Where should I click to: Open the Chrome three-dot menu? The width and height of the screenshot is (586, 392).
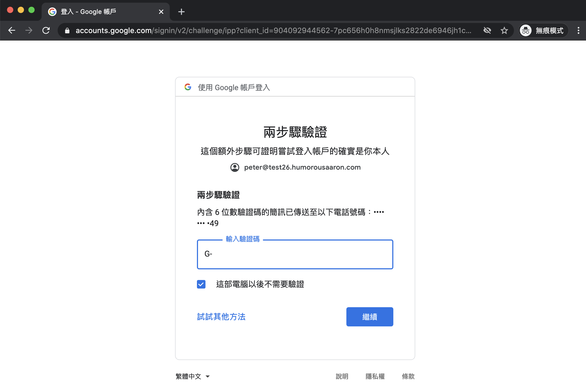coord(578,30)
